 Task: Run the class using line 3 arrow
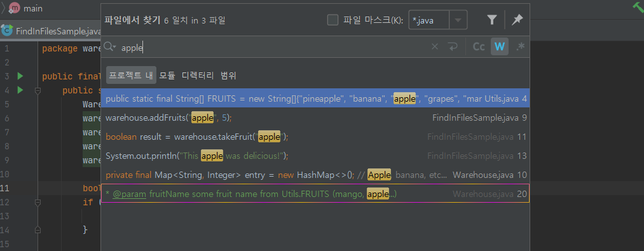tap(20, 76)
